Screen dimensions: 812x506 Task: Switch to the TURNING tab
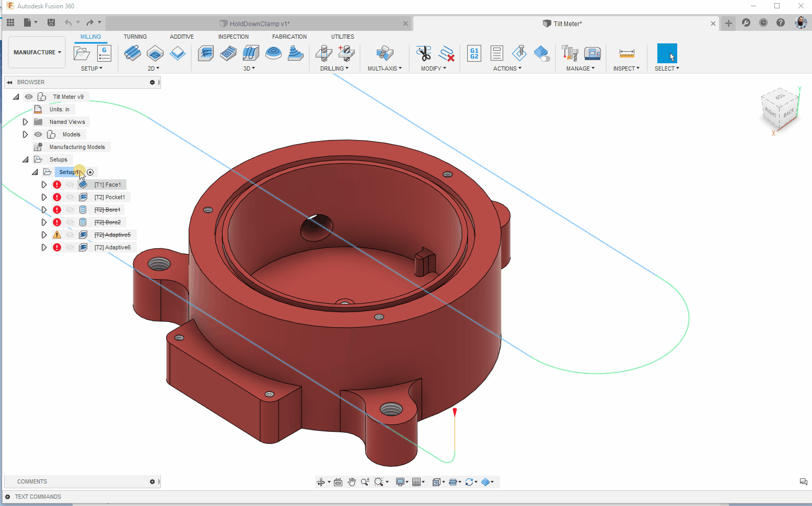pos(135,37)
